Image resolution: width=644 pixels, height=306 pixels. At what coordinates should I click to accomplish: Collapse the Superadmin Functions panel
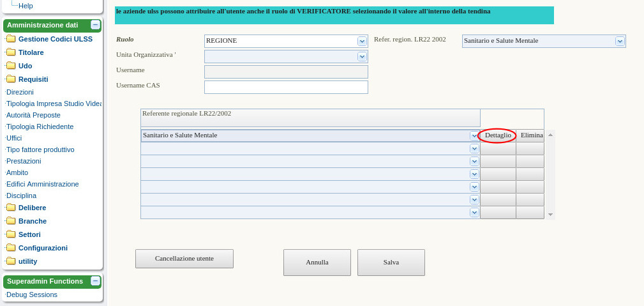(95, 281)
